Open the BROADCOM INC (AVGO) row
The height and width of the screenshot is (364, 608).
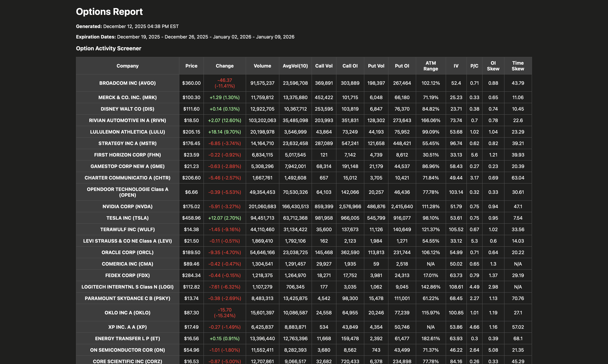coord(127,83)
